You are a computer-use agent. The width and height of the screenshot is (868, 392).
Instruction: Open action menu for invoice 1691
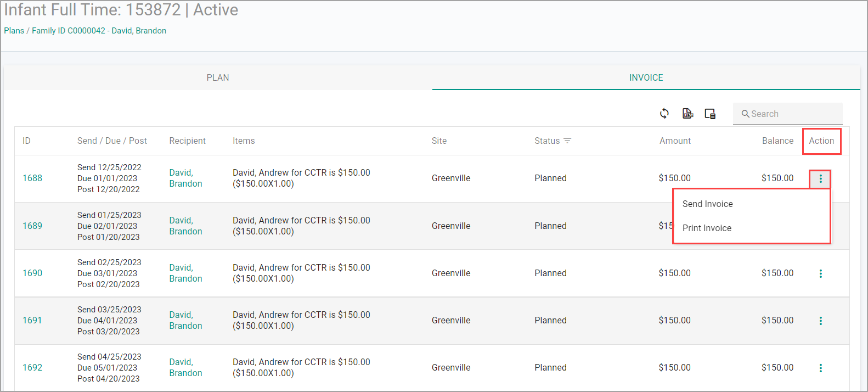coord(821,321)
